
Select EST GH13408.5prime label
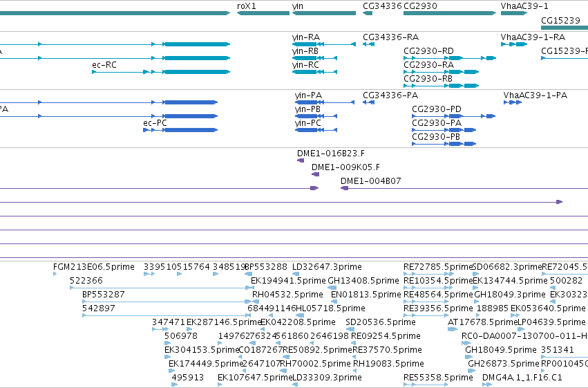click(x=363, y=281)
